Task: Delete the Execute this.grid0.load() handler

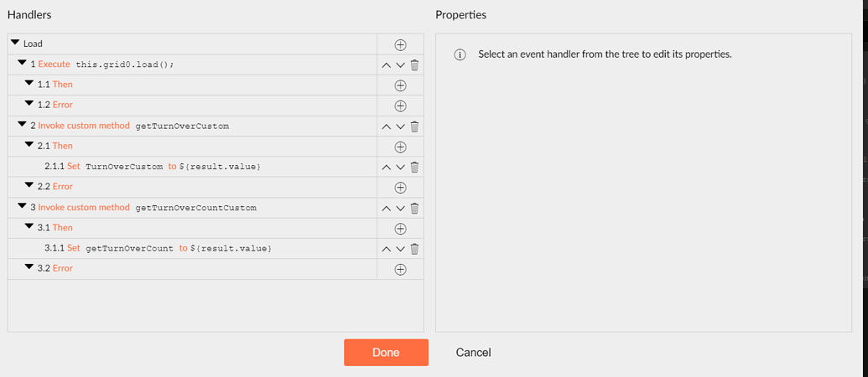Action: tap(414, 65)
